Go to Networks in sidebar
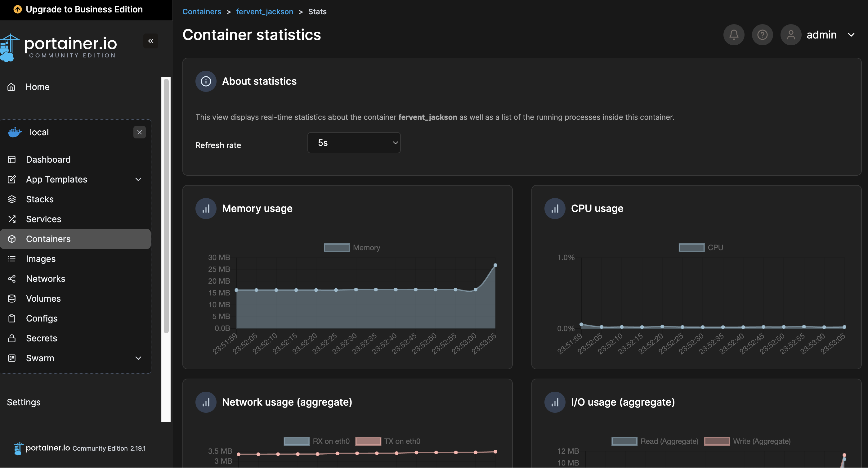Image resolution: width=868 pixels, height=468 pixels. click(x=46, y=279)
